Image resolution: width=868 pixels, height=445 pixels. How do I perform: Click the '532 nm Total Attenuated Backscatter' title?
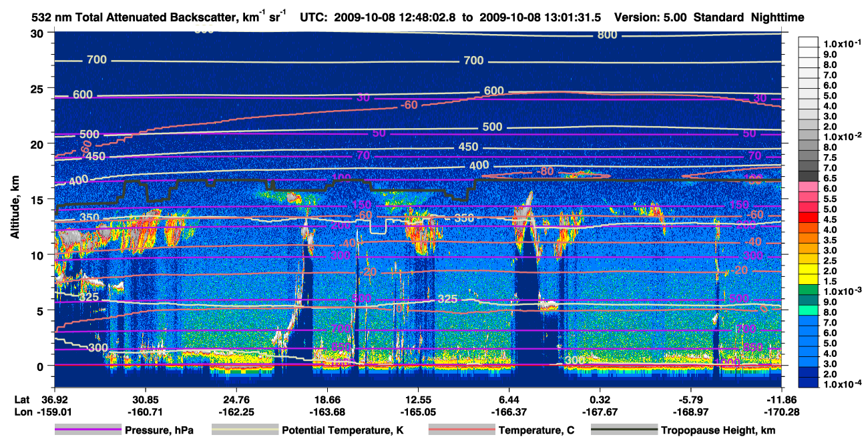tap(159, 17)
